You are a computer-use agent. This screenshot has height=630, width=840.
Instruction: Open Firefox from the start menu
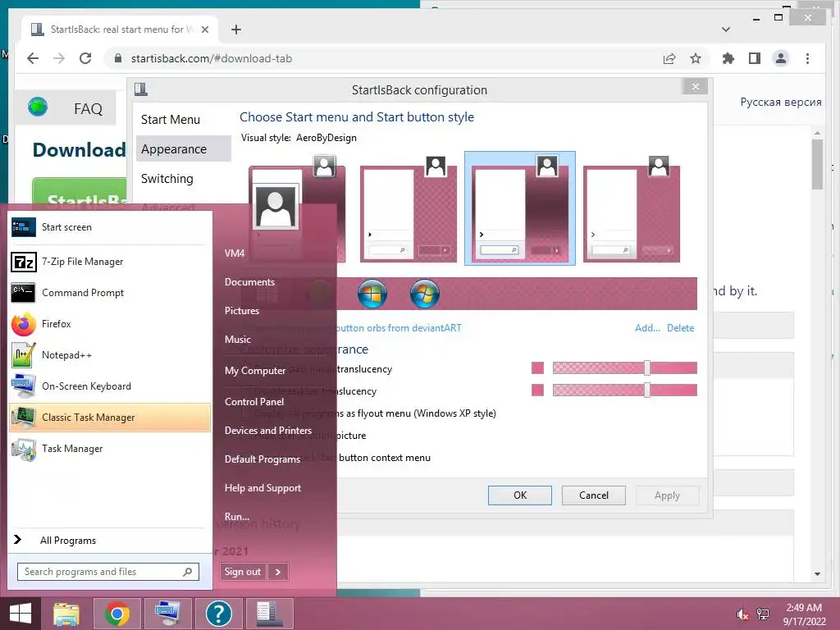tap(110, 324)
